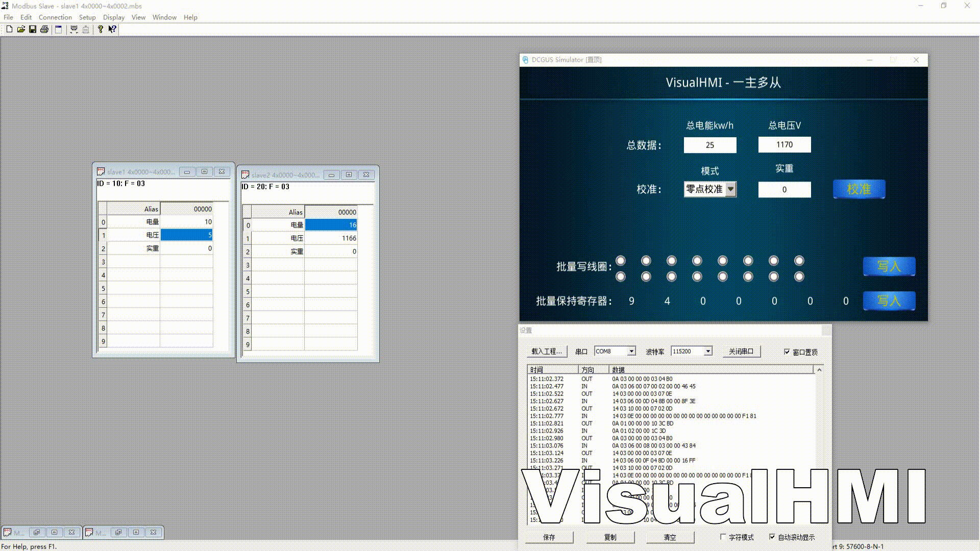Click the Save floppy disk icon
The width and height of the screenshot is (980, 551).
pyautogui.click(x=33, y=29)
